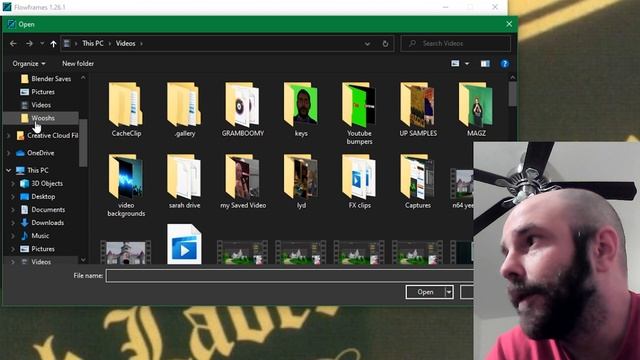Select the FX clips folder
The image size is (640, 360).
pyautogui.click(x=360, y=182)
